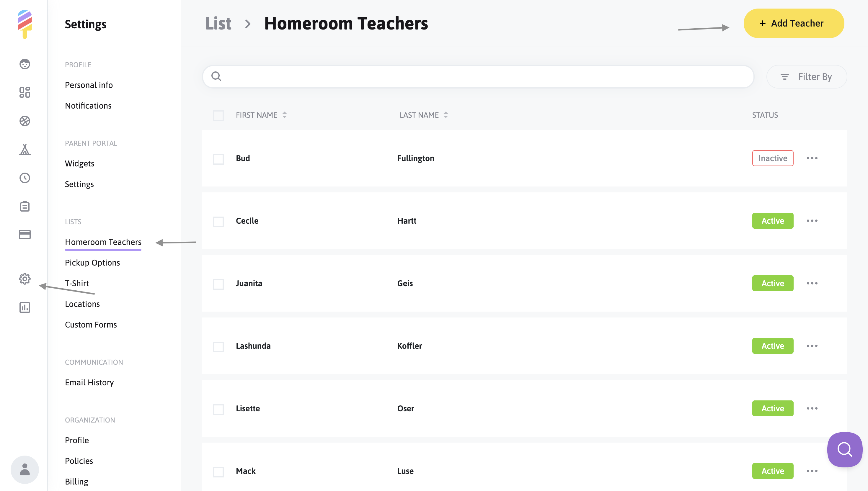The height and width of the screenshot is (491, 868).
Task: Open the clock schedule icon
Action: pyautogui.click(x=25, y=178)
